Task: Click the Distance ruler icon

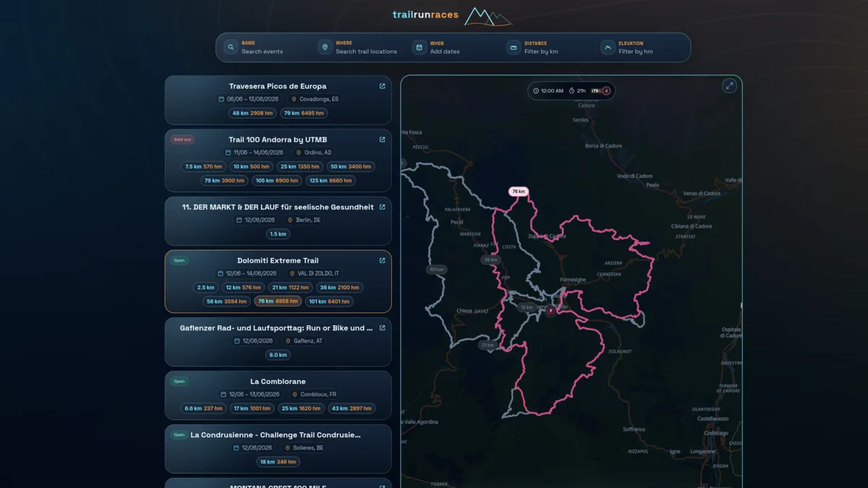Action: click(x=514, y=48)
